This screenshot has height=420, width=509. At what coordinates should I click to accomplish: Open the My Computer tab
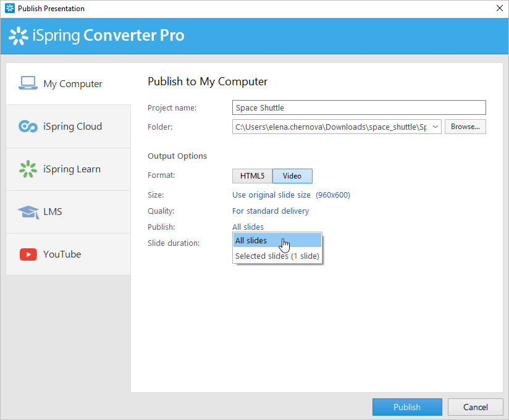68,84
